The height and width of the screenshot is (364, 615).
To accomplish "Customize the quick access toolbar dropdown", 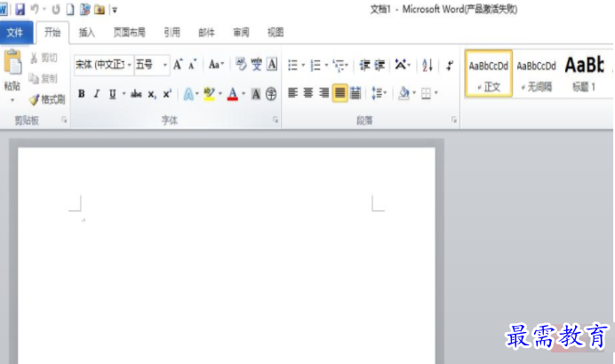I will 115,10.
